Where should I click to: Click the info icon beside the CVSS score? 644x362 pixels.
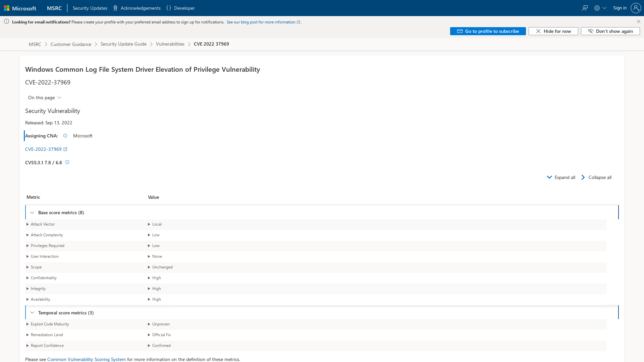(x=67, y=162)
